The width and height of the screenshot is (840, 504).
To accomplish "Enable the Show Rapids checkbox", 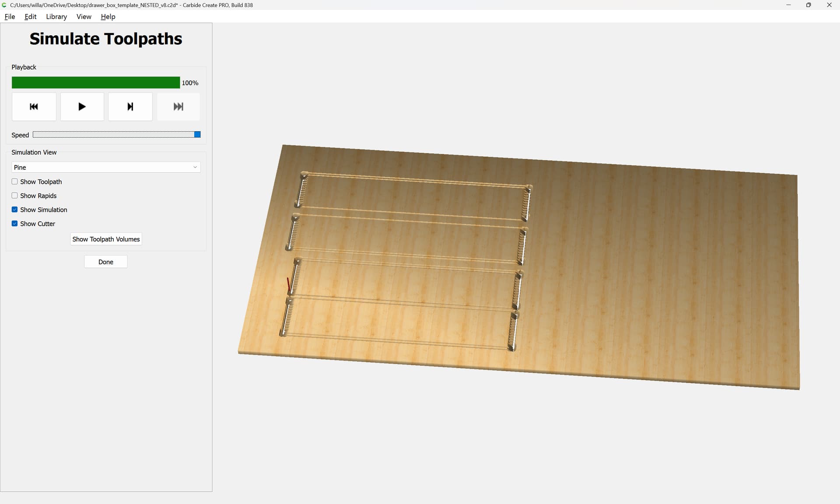I will [15, 196].
